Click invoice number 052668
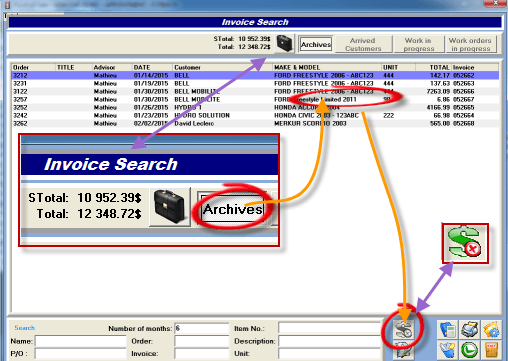508x361 pixels. [463, 123]
